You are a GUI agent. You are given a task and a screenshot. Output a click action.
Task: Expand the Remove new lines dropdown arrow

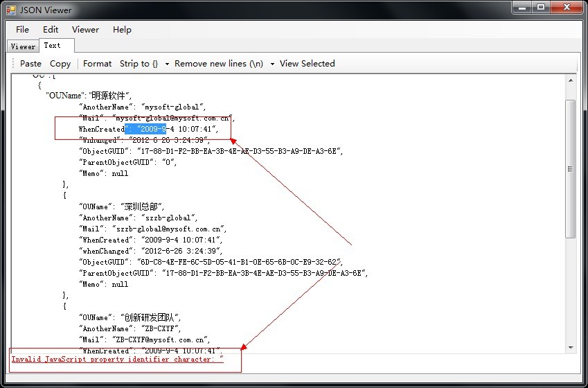[272, 64]
